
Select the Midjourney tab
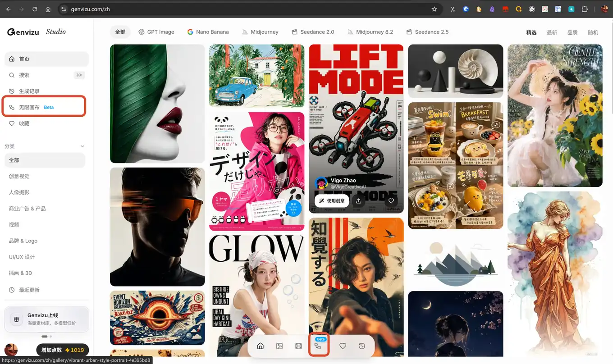(260, 32)
